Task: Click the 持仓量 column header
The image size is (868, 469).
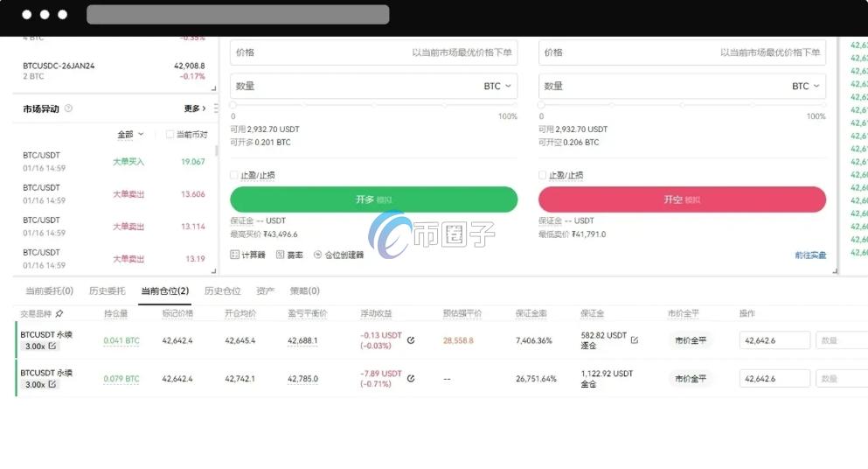Action: [x=115, y=314]
